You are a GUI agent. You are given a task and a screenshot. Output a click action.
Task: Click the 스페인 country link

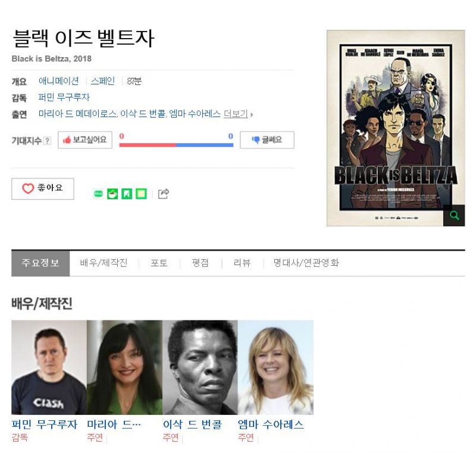103,81
